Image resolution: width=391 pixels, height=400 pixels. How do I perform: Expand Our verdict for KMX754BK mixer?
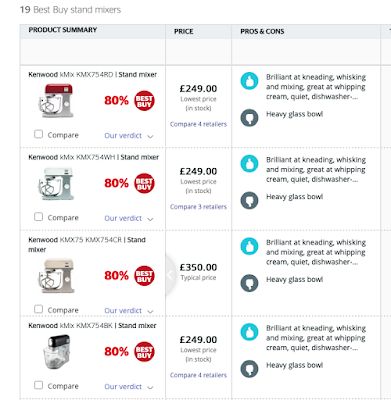pos(129,387)
